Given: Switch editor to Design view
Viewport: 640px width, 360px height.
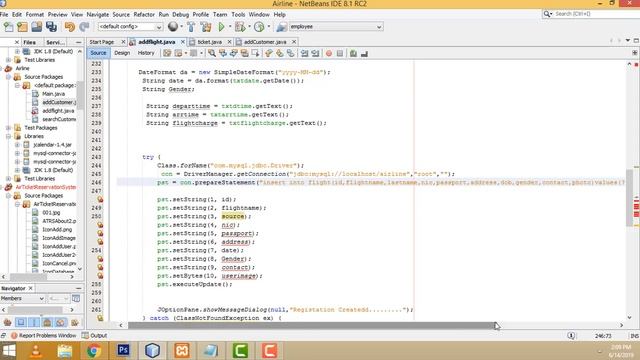Looking at the screenshot, I should (122, 53).
